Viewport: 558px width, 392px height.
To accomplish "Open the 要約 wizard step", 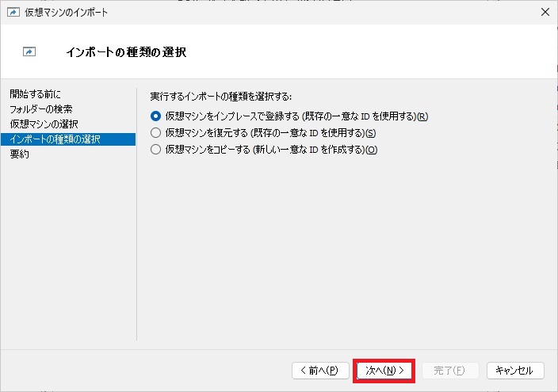I will 20,154.
